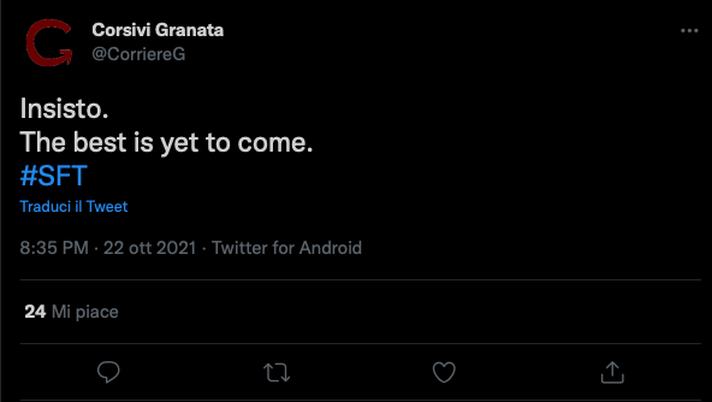Click the Corsivi Granata display name
This screenshot has width=712, height=402.
[x=157, y=30]
